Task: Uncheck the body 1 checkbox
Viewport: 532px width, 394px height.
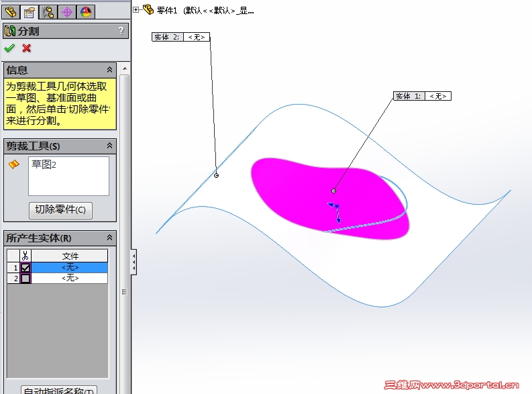Action: click(x=25, y=268)
